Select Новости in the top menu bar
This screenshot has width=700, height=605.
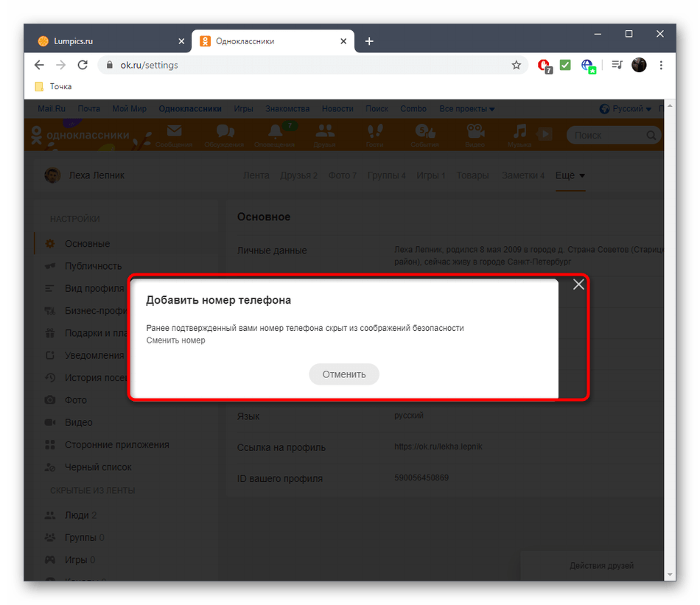(x=337, y=108)
